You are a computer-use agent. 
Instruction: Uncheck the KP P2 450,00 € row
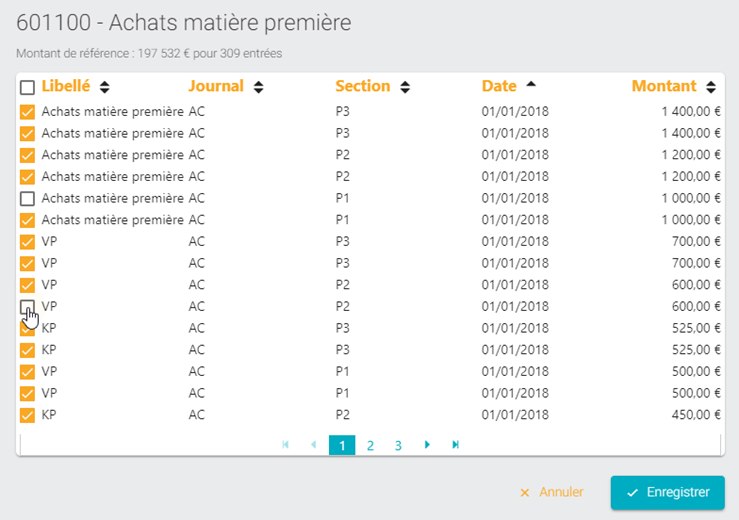tap(27, 415)
